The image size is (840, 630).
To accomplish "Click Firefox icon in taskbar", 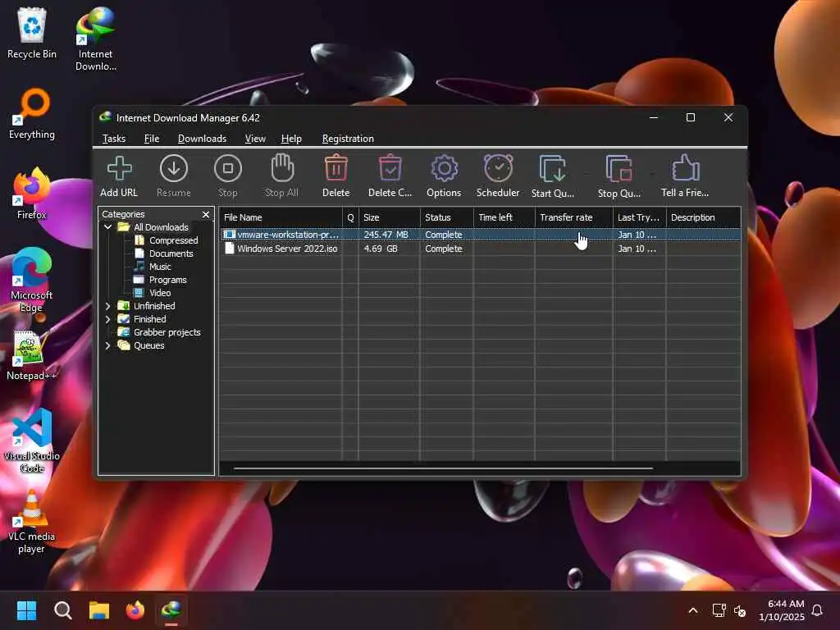I will coord(135,610).
